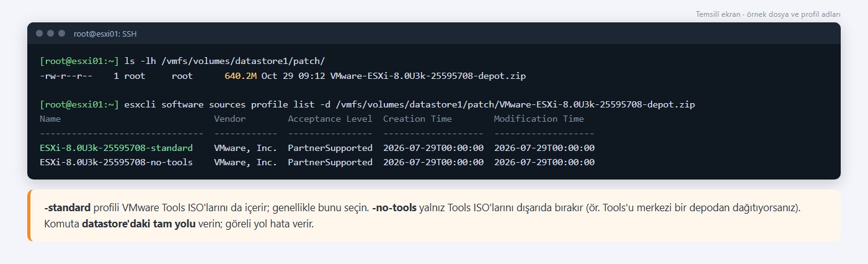The width and height of the screenshot is (868, 264).
Task: Click the '[root@esxi01:~]' prompt before the ls command
Action: [x=79, y=61]
